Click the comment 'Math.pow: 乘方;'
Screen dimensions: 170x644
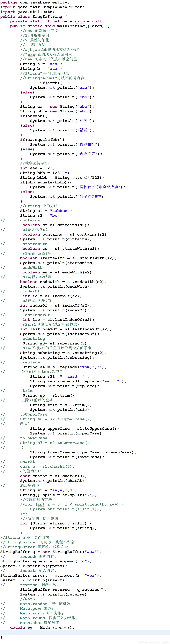point(37,608)
